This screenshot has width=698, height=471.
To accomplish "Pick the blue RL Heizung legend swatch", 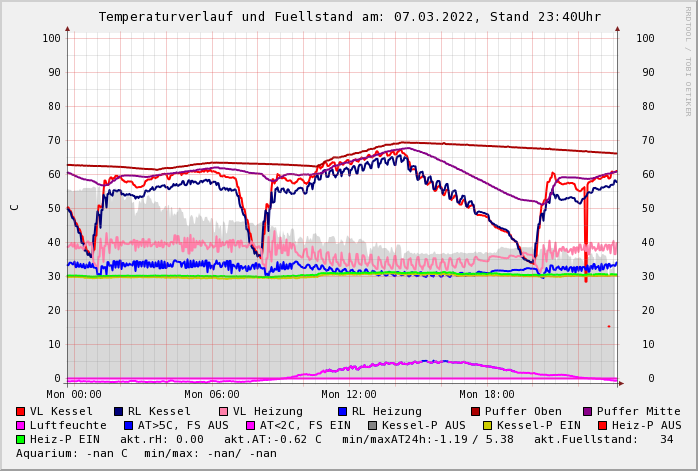I will [x=343, y=412].
